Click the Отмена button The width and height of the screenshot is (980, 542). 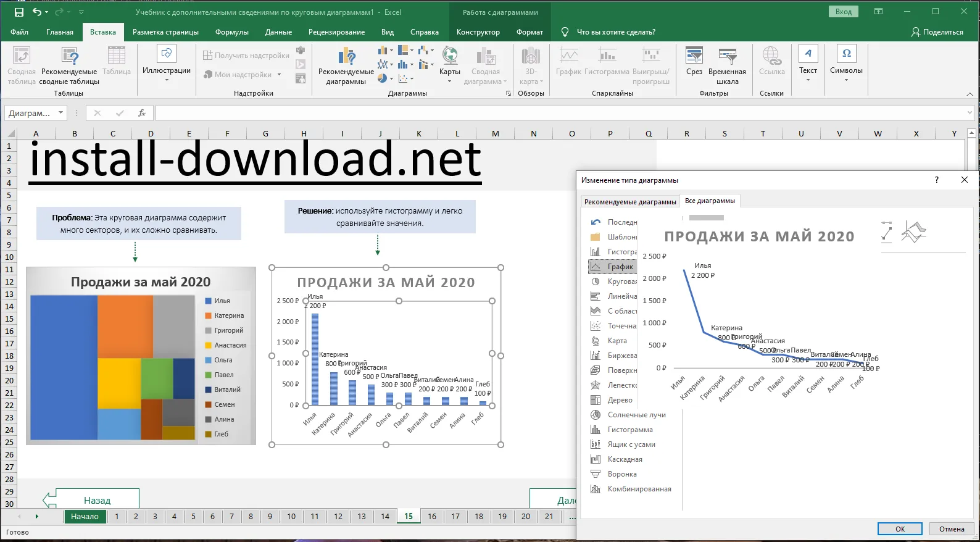coord(951,529)
